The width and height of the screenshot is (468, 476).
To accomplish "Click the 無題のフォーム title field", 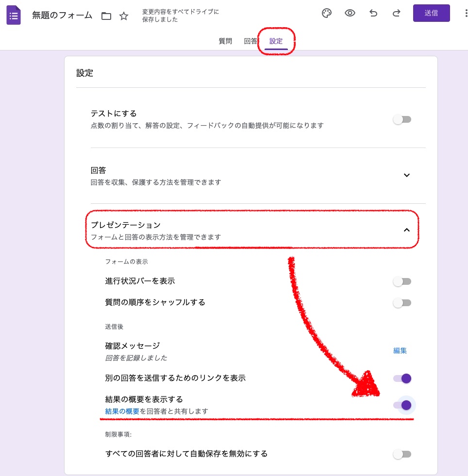I will 62,15.
